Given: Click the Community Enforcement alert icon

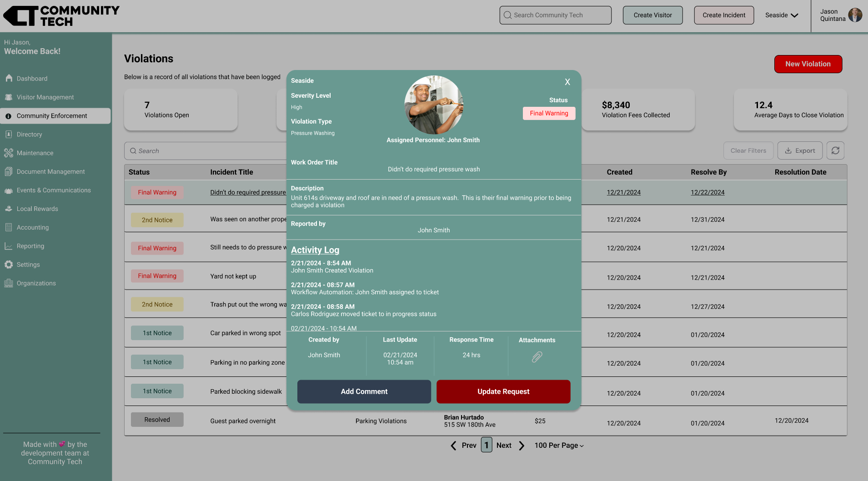Looking at the screenshot, I should (9, 116).
